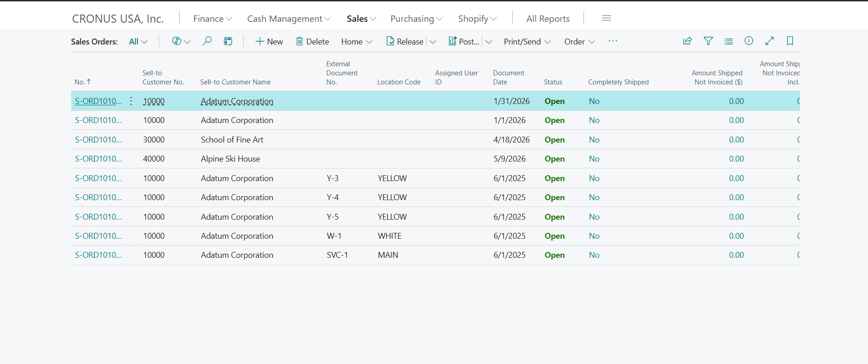Bookmark this page with the bookmark icon
The width and height of the screenshot is (868, 364).
tap(790, 41)
